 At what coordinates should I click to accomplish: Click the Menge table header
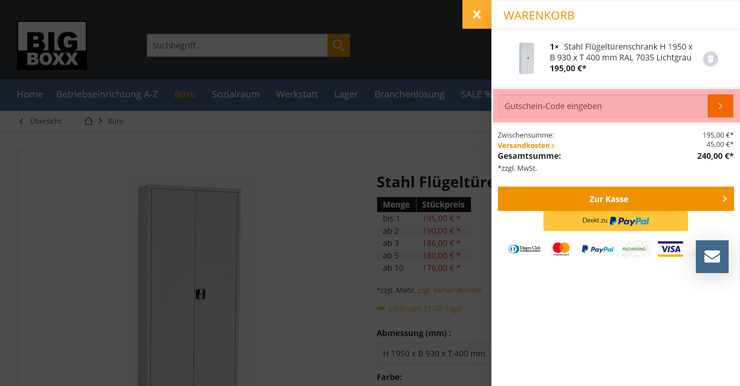[396, 204]
